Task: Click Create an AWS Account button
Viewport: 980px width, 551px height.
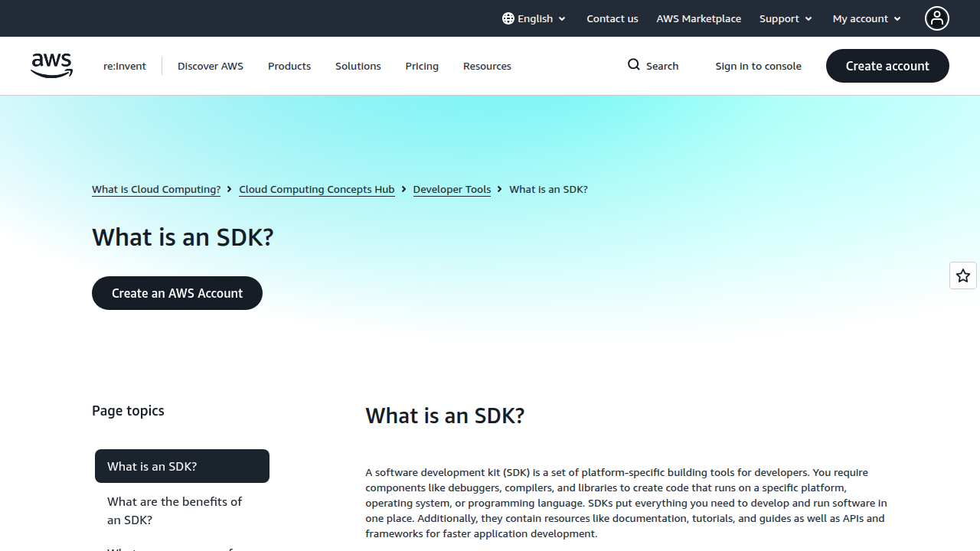Action: click(x=177, y=293)
